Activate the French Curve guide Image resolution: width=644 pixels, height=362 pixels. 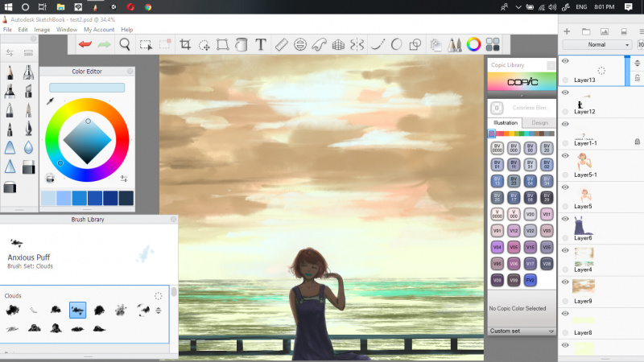(x=319, y=44)
